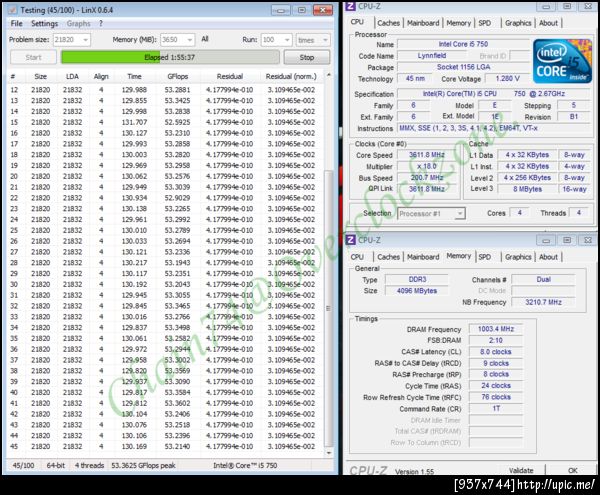Screen dimensions: 600x495
Task: Select Memory tab in lower CPU-Z
Action: (458, 256)
